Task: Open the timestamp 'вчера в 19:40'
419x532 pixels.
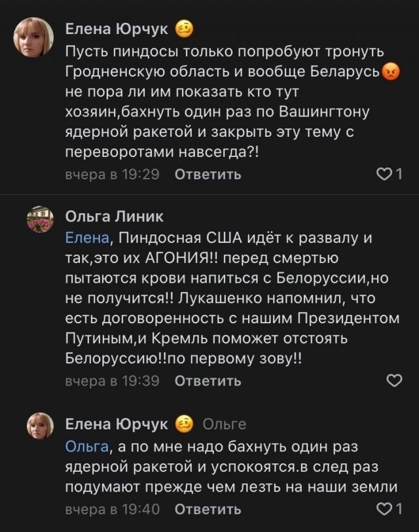Action: pyautogui.click(x=112, y=509)
